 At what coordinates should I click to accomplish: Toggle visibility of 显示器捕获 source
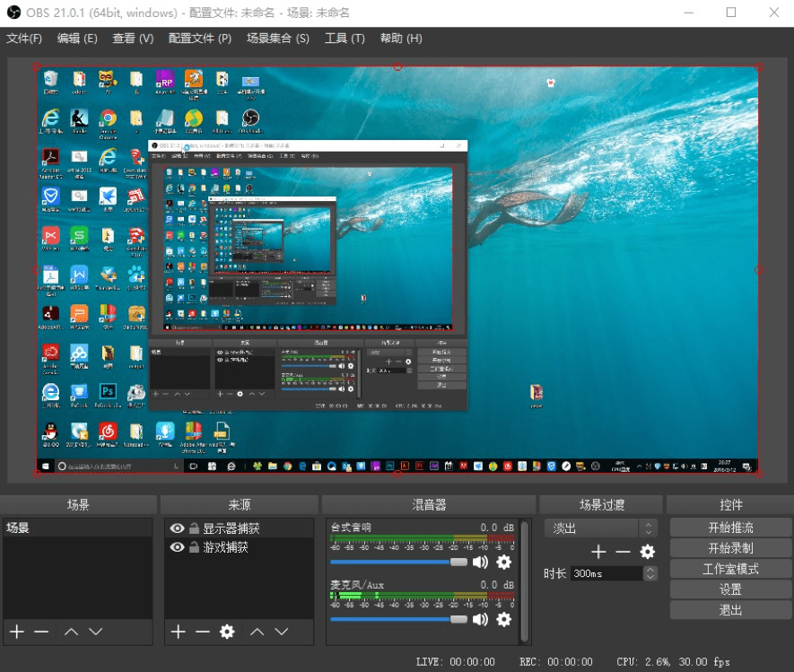click(177, 528)
